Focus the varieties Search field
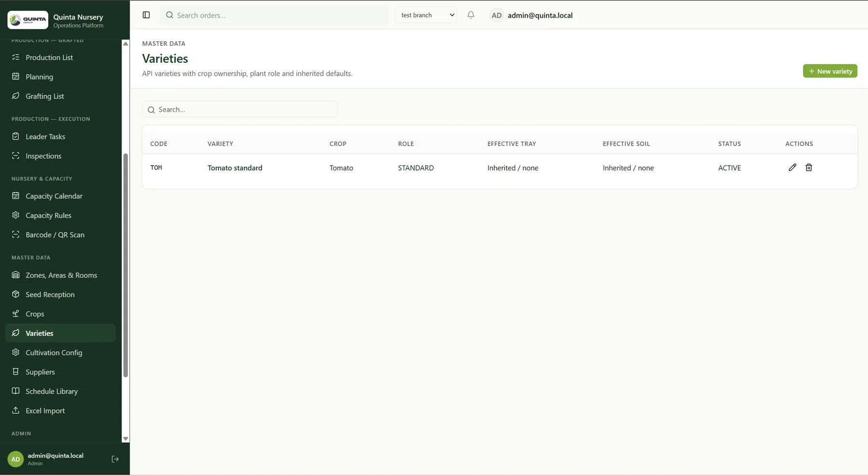Screen dimensions: 868x475 240,109
